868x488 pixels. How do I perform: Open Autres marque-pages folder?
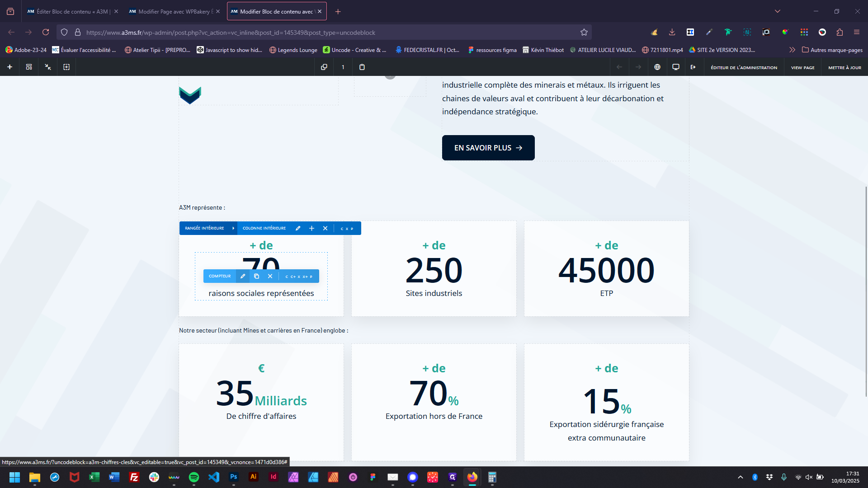coord(832,50)
